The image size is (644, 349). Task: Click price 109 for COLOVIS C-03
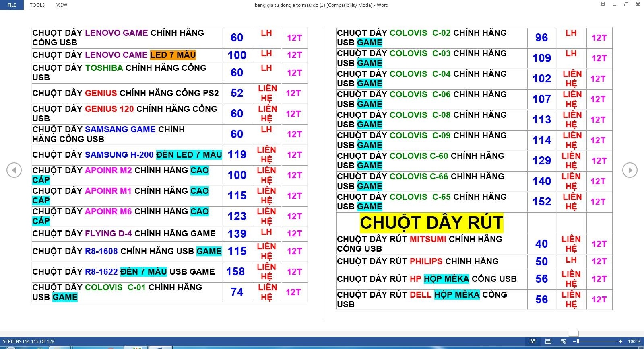[x=542, y=58]
